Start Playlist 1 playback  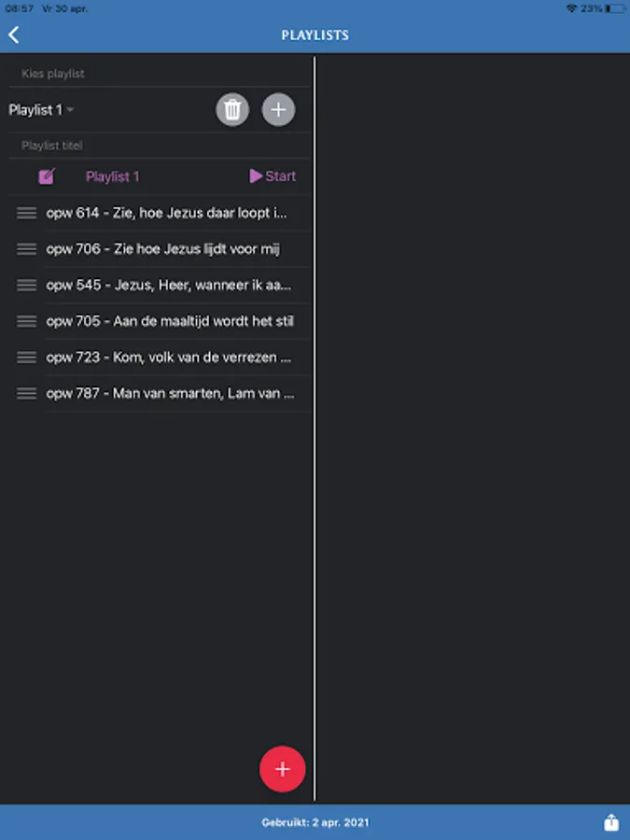(273, 176)
